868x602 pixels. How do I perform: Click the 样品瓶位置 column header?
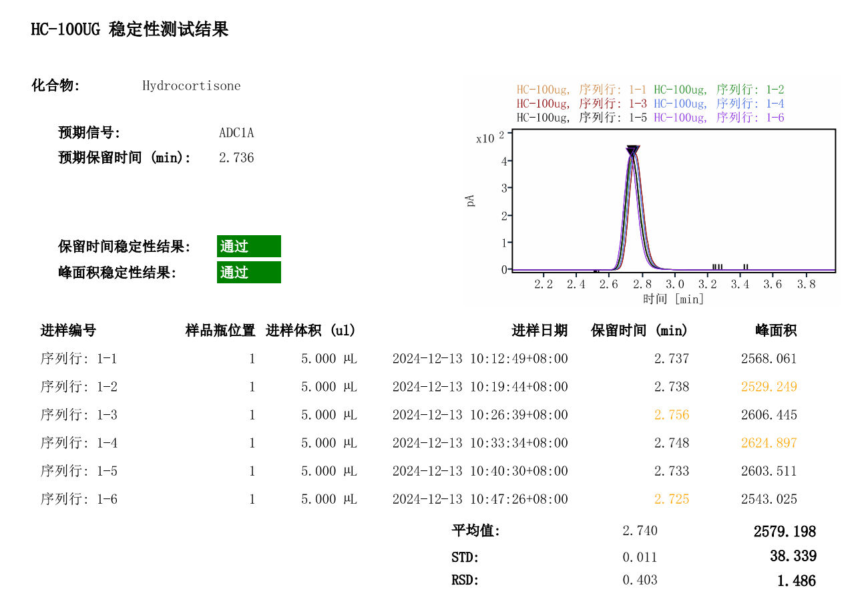[220, 330]
